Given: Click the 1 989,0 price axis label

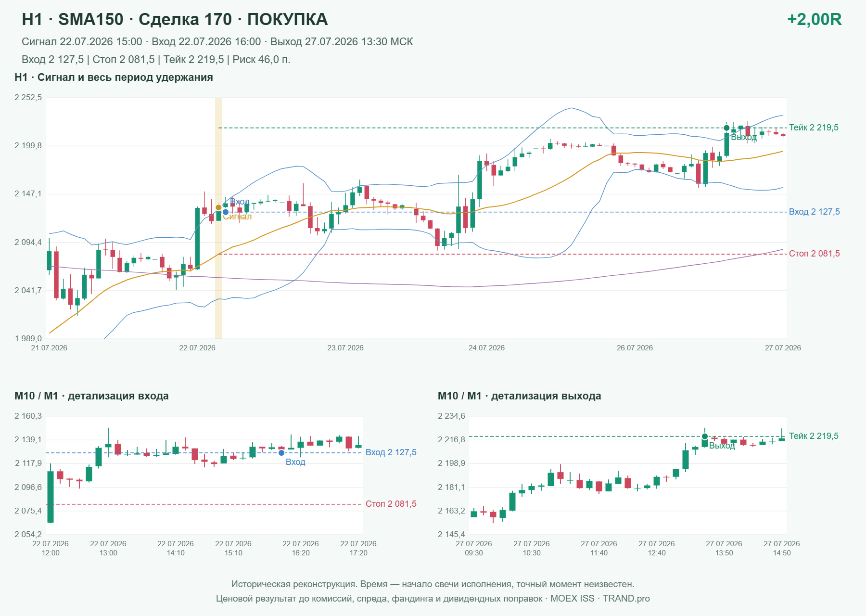Looking at the screenshot, I should click(28, 339).
